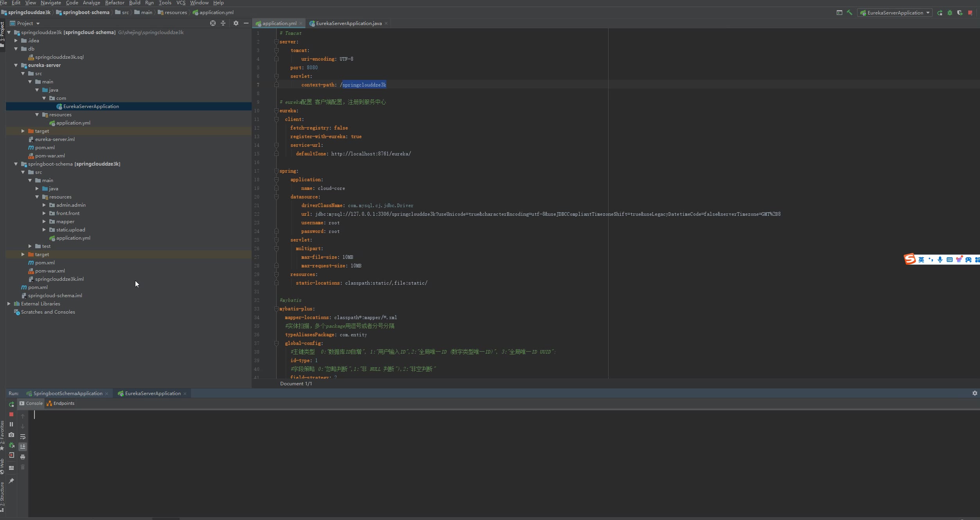This screenshot has width=980, height=520.
Task: Toggle soft-wrap in the console
Action: (23, 437)
